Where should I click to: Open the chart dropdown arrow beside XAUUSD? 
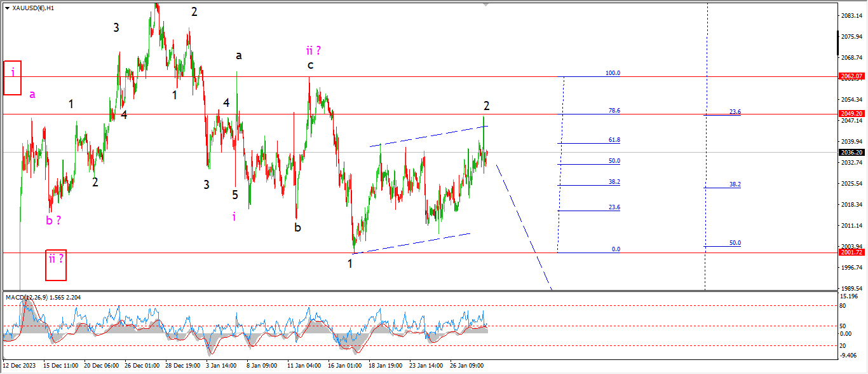[8, 8]
